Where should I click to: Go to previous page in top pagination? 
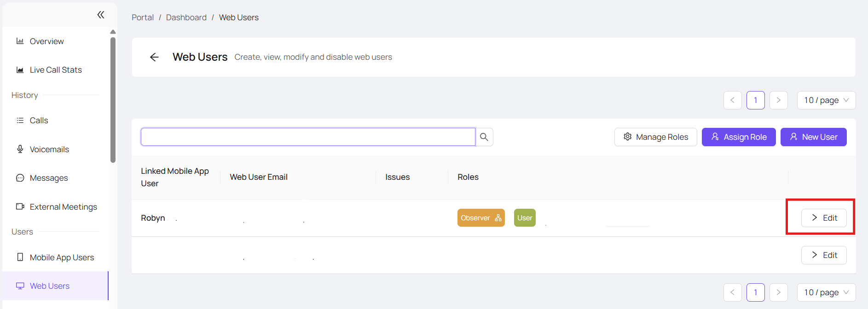[x=732, y=100]
